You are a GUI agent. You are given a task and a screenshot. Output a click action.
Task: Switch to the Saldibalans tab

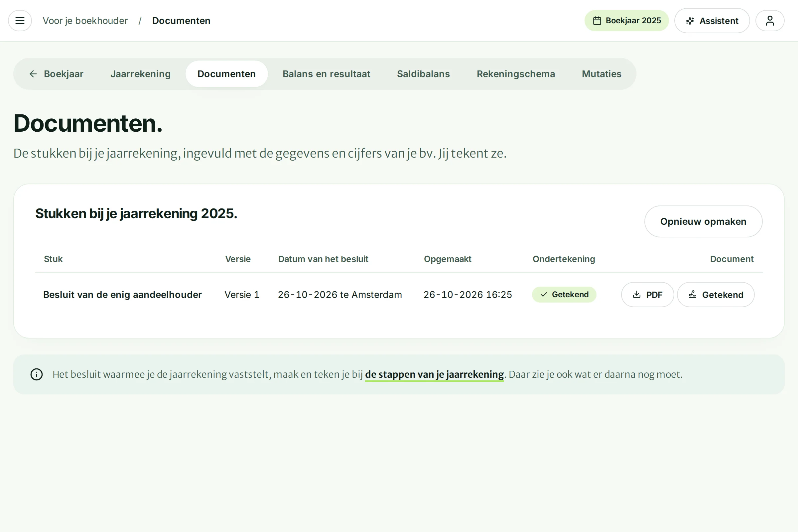(x=423, y=74)
